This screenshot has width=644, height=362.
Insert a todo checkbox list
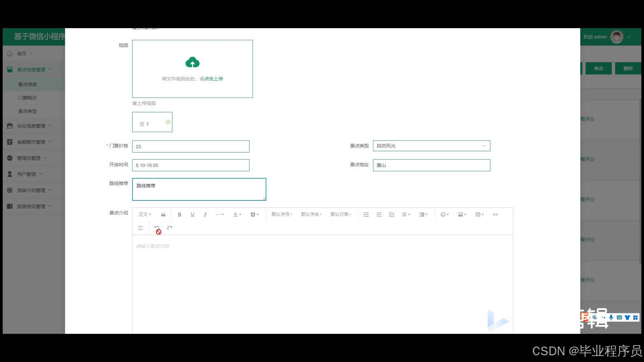click(x=392, y=215)
